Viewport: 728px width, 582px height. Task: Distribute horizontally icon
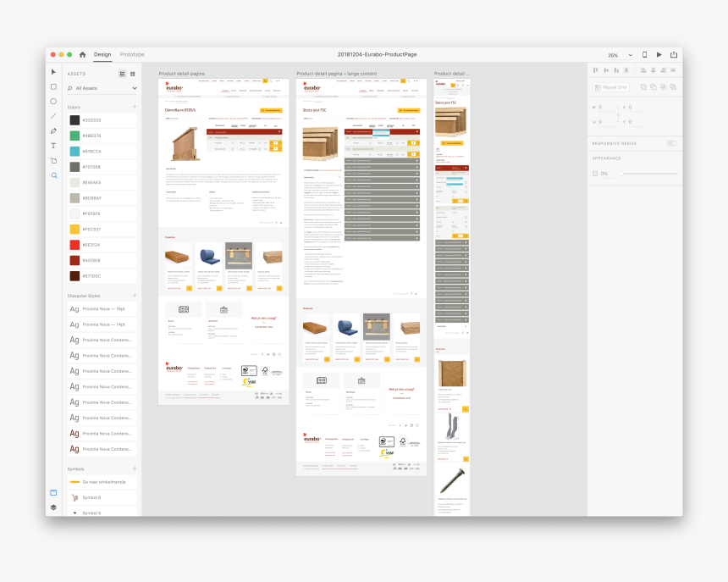[673, 70]
